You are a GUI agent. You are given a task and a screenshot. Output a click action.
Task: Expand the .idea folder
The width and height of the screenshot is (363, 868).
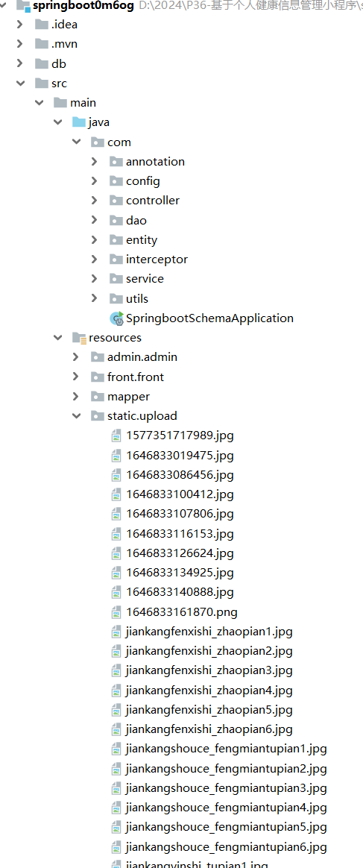20,25
